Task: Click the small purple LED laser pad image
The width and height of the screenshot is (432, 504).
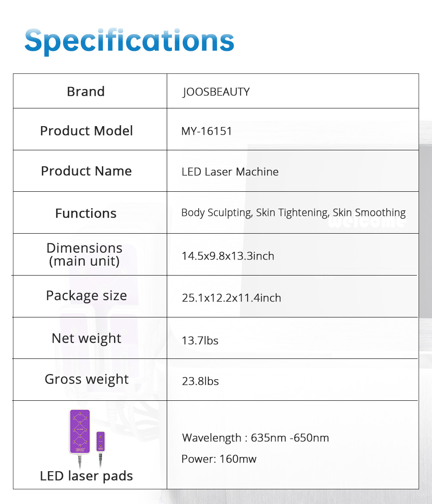Action: [x=101, y=441]
